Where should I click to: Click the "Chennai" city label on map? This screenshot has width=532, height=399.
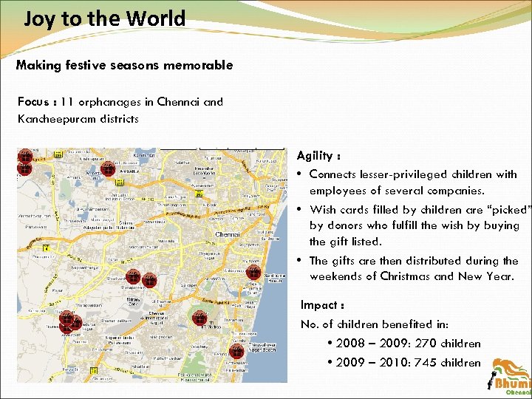(x=228, y=234)
